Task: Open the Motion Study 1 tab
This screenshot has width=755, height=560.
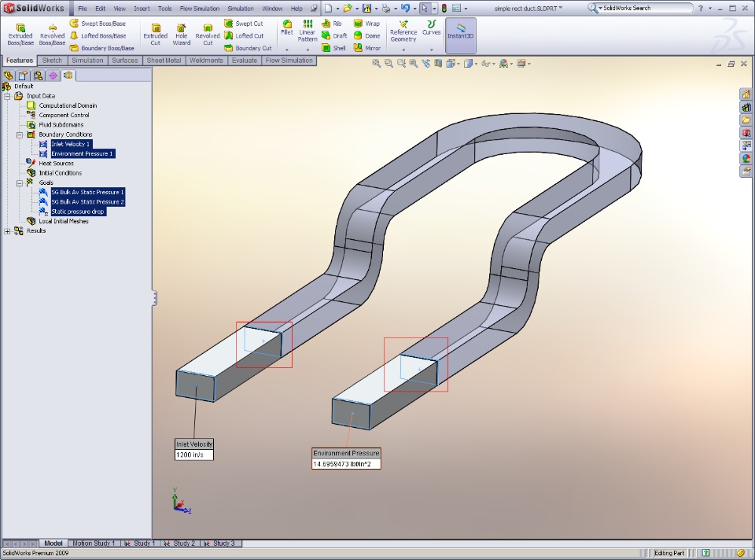Action: [x=94, y=543]
